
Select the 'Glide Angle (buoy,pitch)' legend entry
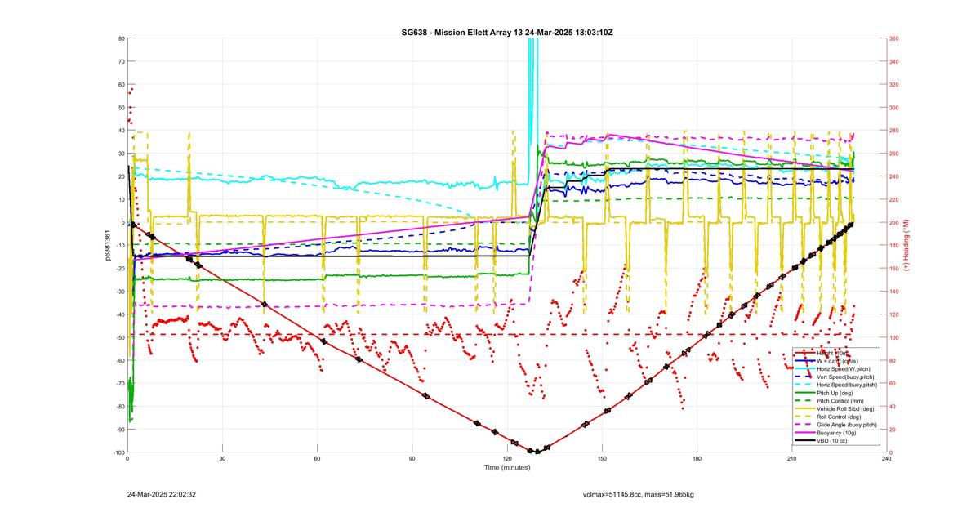coord(834,425)
